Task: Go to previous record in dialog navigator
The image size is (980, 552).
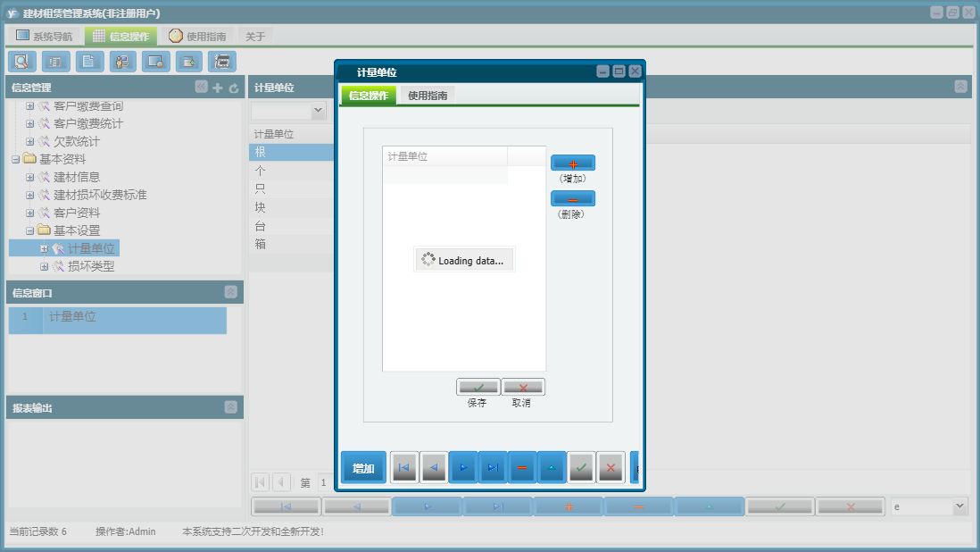Action: (x=434, y=467)
